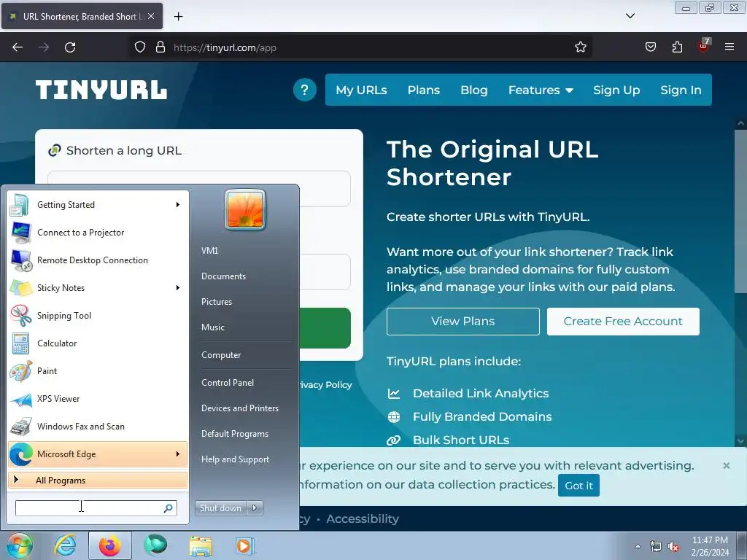Open the Pocket save icon
This screenshot has width=747, height=560.
[650, 47]
